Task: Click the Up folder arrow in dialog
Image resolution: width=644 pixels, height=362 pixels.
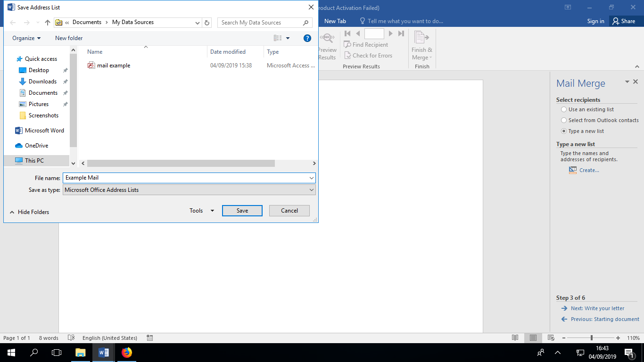Action: tap(47, 23)
